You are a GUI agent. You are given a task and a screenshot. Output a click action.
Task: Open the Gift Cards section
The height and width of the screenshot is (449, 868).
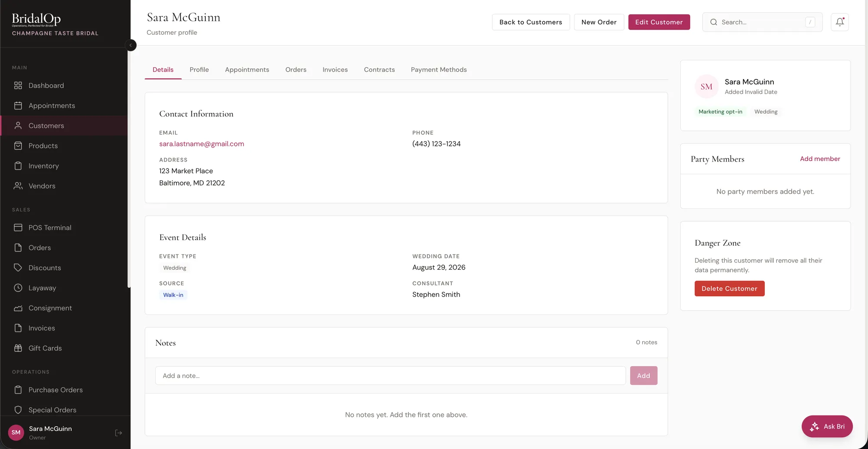45,348
